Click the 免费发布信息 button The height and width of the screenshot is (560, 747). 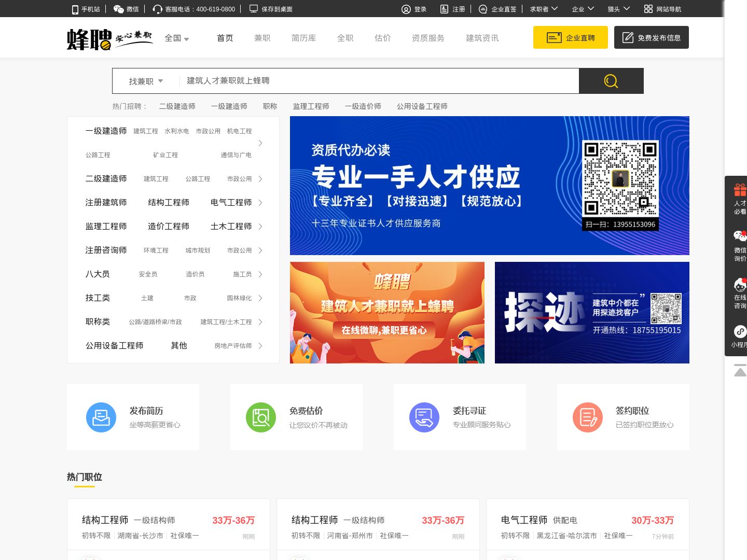coord(651,37)
